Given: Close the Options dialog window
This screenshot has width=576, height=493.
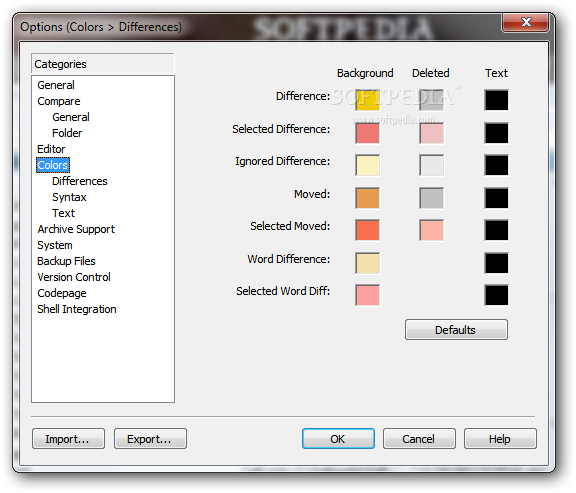Looking at the screenshot, I should (526, 22).
